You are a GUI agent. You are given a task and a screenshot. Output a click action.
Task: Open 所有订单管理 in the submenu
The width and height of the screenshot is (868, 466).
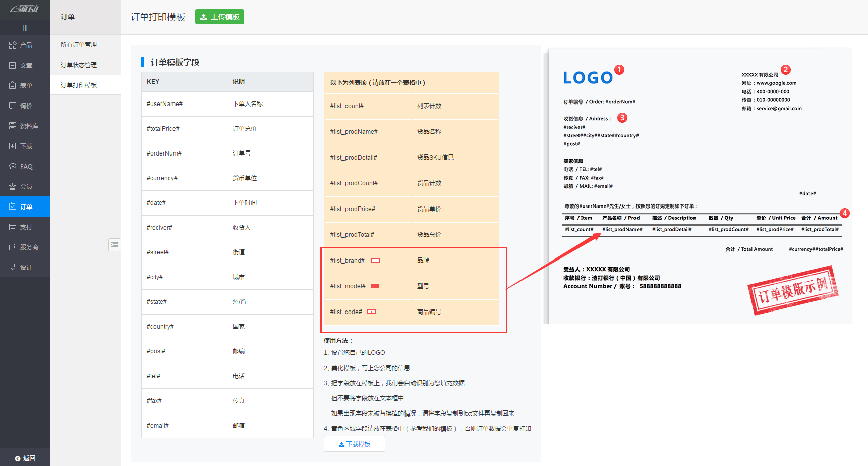click(x=79, y=45)
